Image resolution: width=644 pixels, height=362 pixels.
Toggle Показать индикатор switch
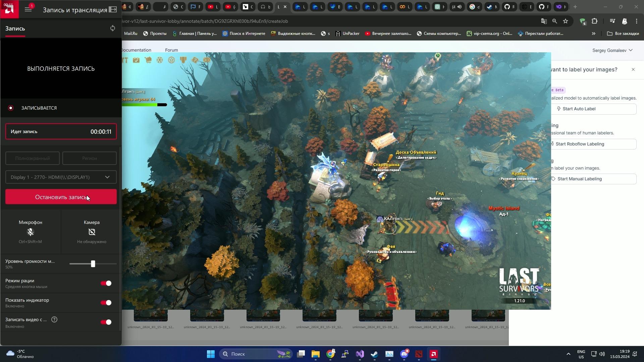pos(106,303)
